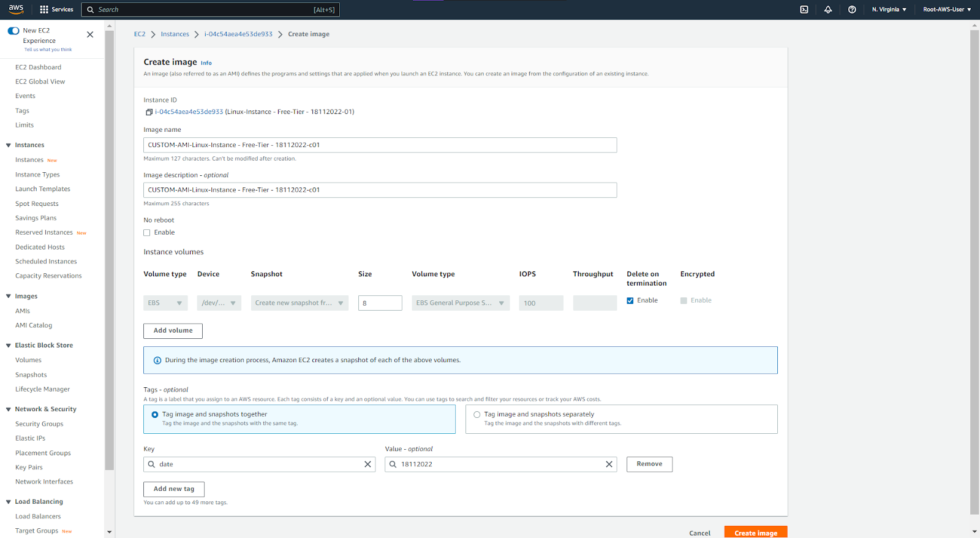Collapse the Instances sidebar section
980x538 pixels.
tap(9, 145)
